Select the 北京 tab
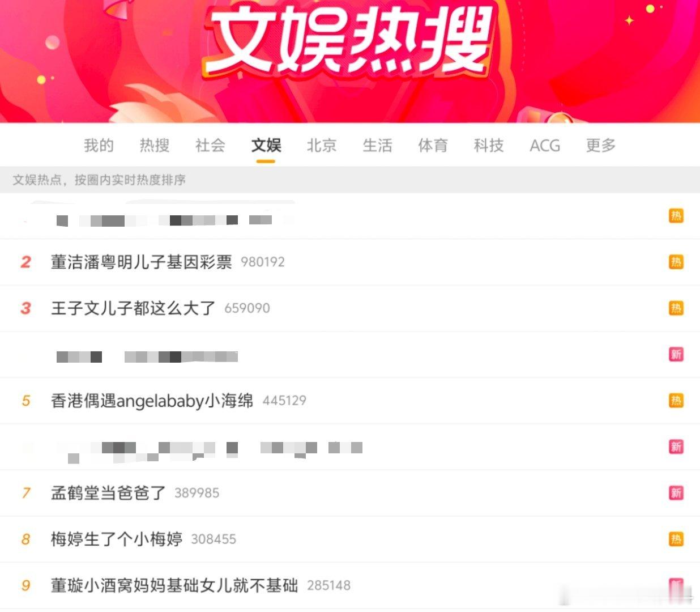 322,146
